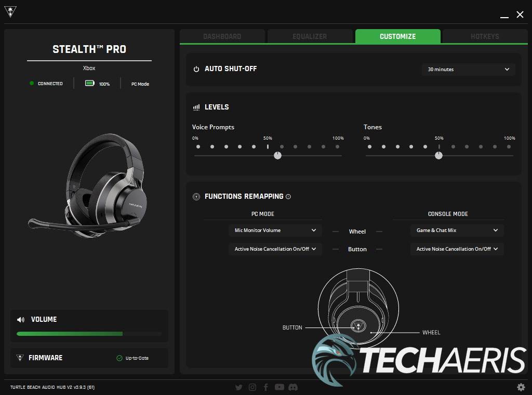Click the Auto Shut-Off power icon
The width and height of the screenshot is (532, 395).
click(196, 69)
